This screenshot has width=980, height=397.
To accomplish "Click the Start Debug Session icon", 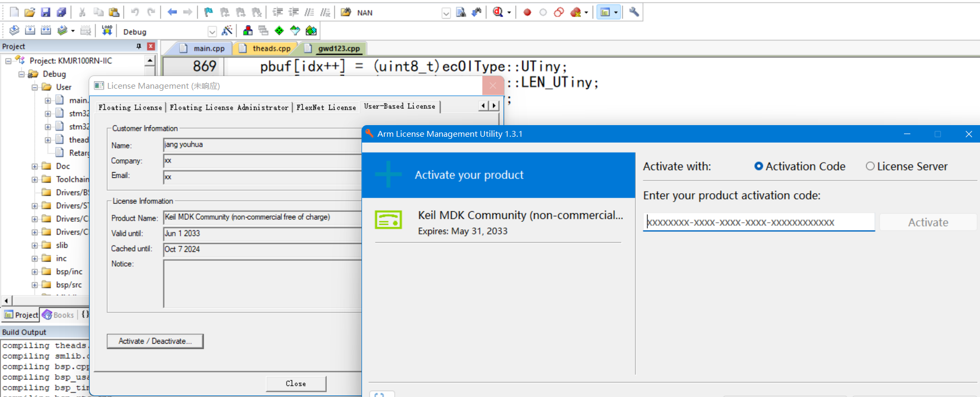I will click(x=498, y=12).
